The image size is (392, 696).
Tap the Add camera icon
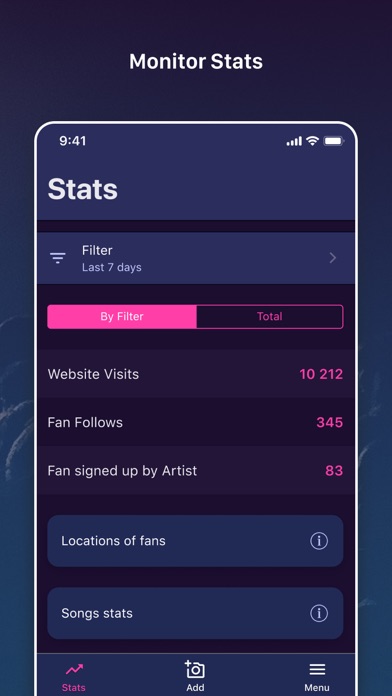195,669
